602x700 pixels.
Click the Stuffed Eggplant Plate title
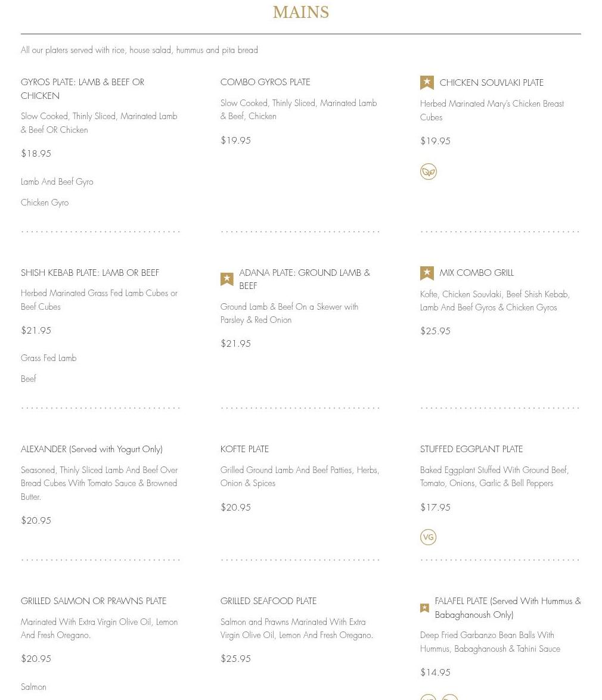click(x=471, y=449)
